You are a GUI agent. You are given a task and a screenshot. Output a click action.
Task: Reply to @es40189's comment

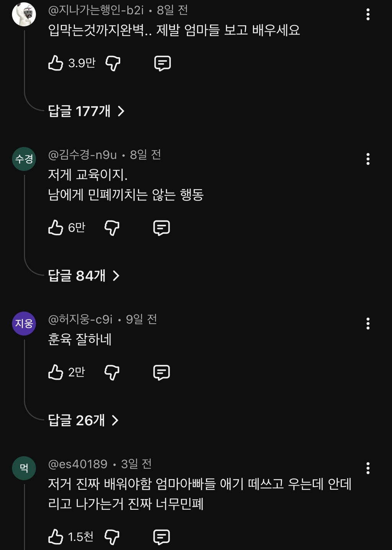(x=161, y=537)
